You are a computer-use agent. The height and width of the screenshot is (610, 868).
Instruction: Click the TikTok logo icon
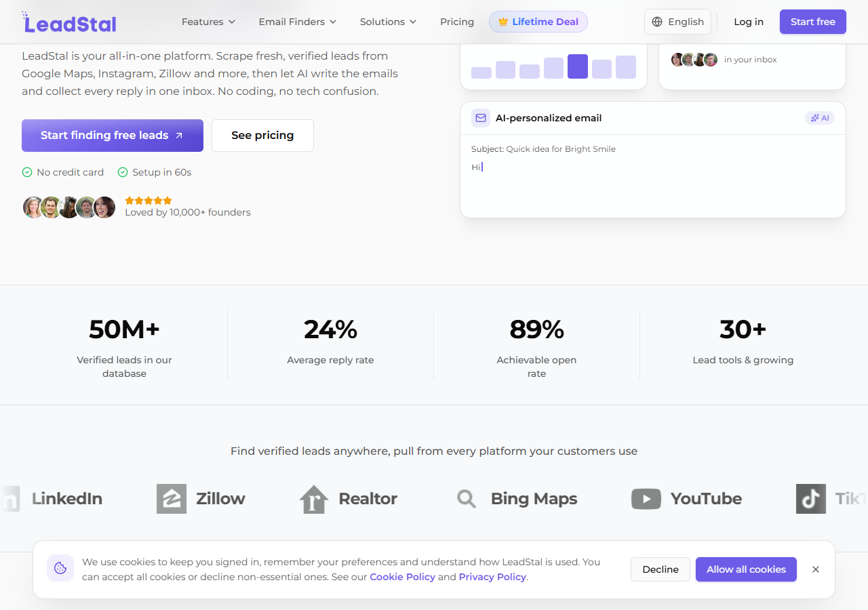coord(811,499)
